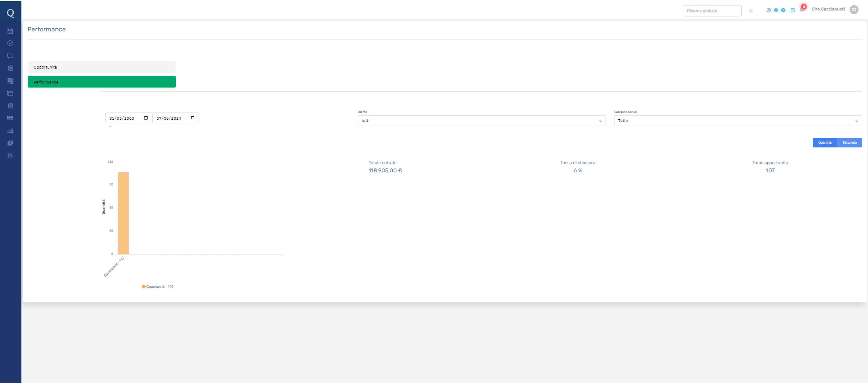This screenshot has height=383, width=868.
Task: Expand the Utente dropdown set to tutti
Action: tap(481, 121)
